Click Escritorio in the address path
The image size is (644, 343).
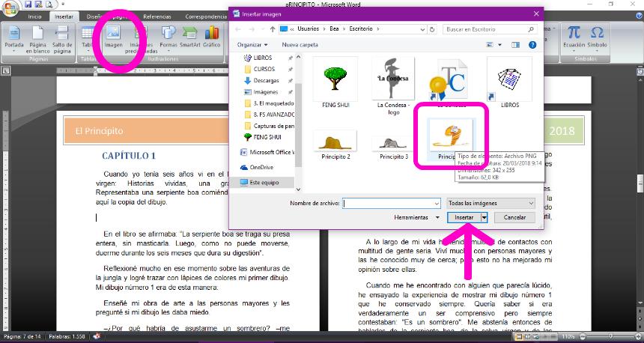[361, 28]
